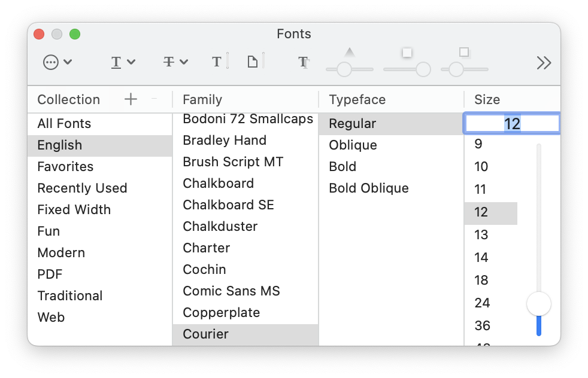Choose Chalkboard font family

click(245, 184)
